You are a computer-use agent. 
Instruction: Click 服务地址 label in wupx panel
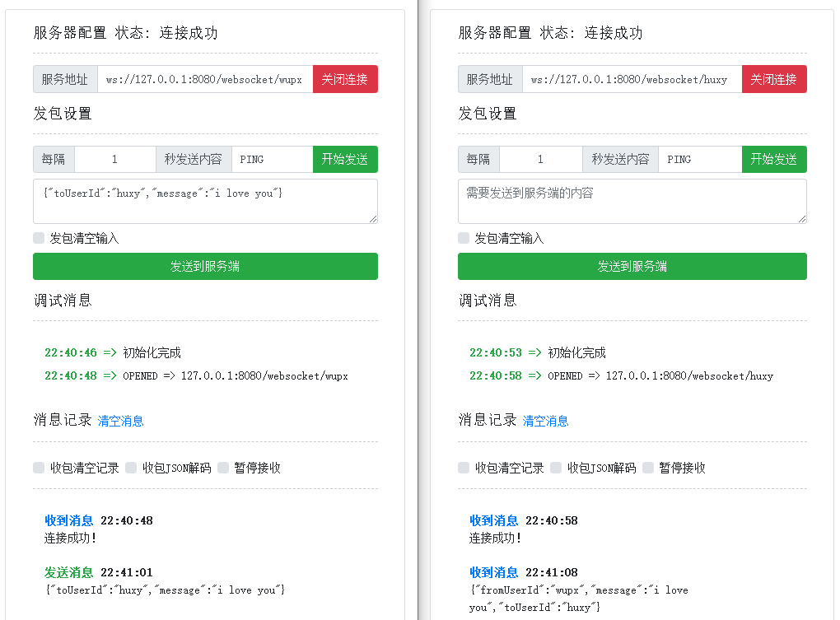click(x=65, y=79)
